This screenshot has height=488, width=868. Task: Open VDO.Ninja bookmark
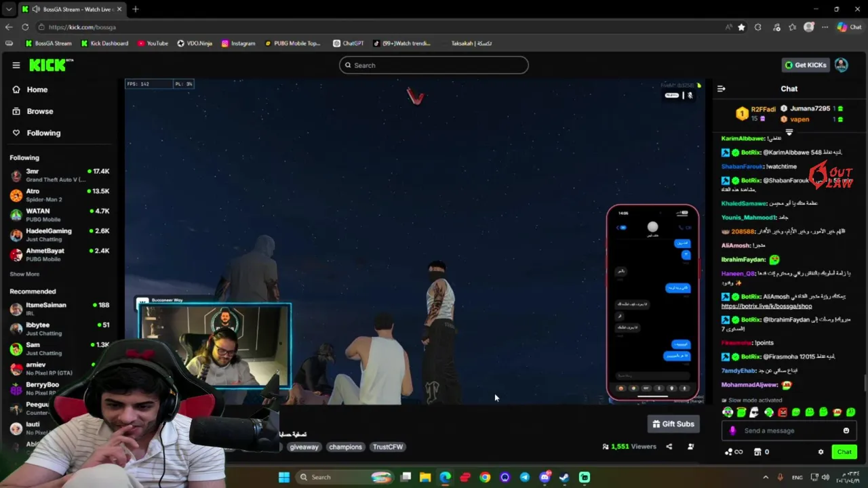195,43
